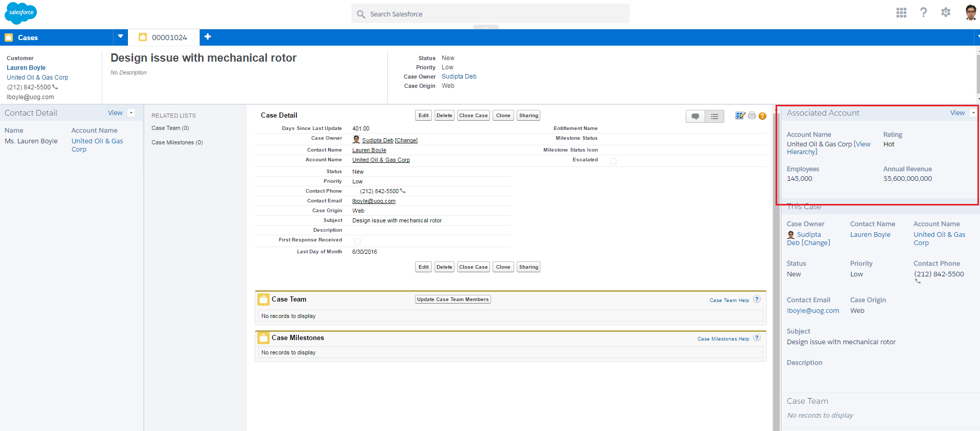Click the printable view printer icon

[752, 116]
